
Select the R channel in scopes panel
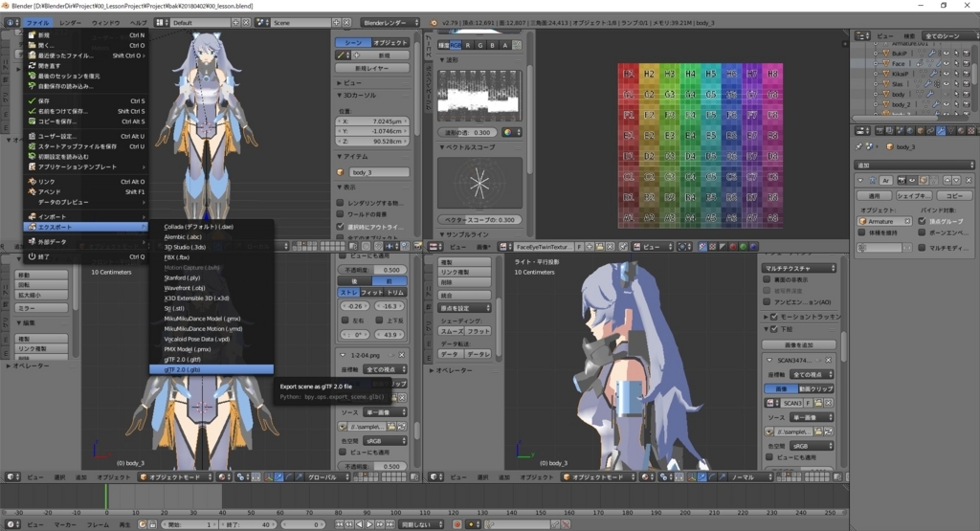(x=467, y=45)
